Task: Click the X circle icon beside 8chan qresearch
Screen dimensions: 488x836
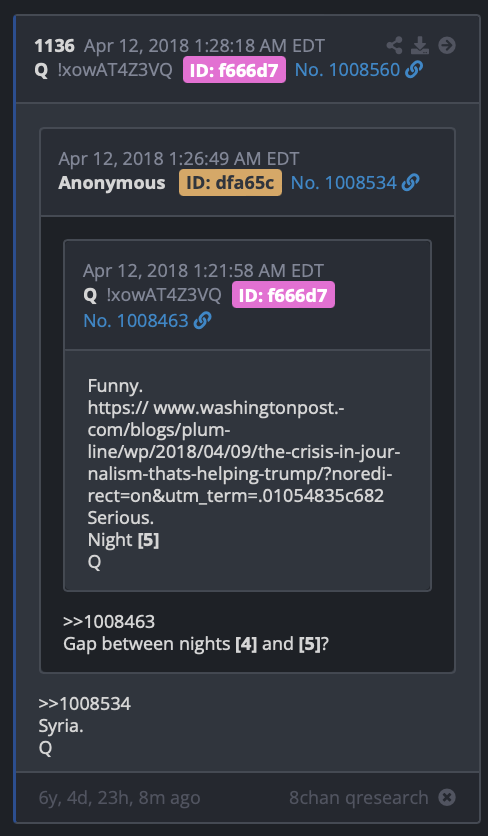Action: pyautogui.click(x=447, y=797)
